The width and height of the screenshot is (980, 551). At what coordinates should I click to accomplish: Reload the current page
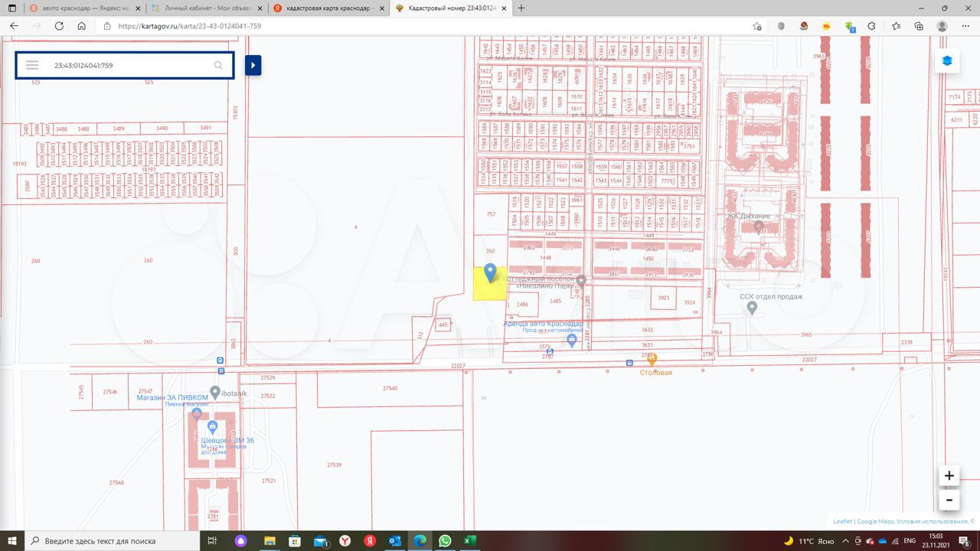pyautogui.click(x=59, y=25)
